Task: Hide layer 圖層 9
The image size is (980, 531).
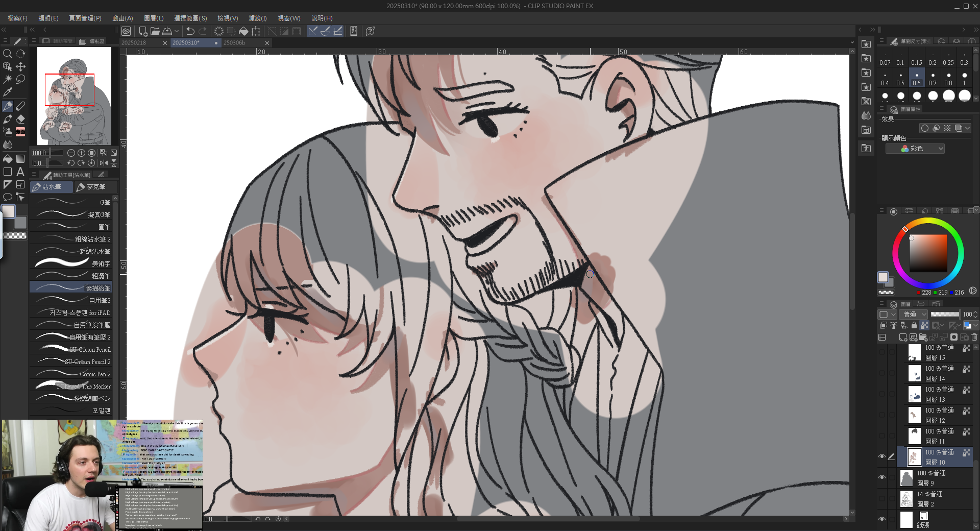Action: pyautogui.click(x=881, y=477)
